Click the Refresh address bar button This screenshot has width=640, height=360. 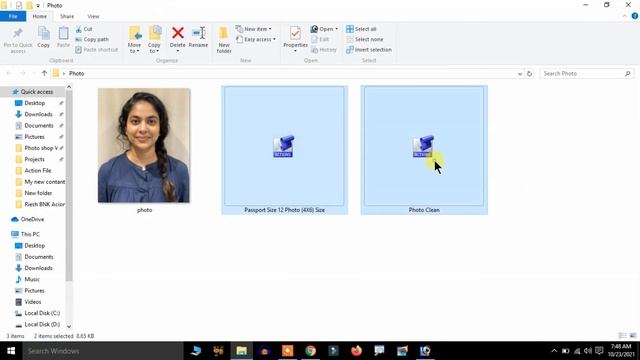(529, 73)
